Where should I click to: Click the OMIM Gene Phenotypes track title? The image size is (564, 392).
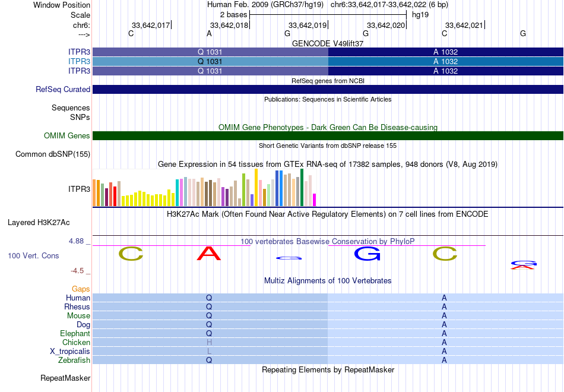pos(328,128)
